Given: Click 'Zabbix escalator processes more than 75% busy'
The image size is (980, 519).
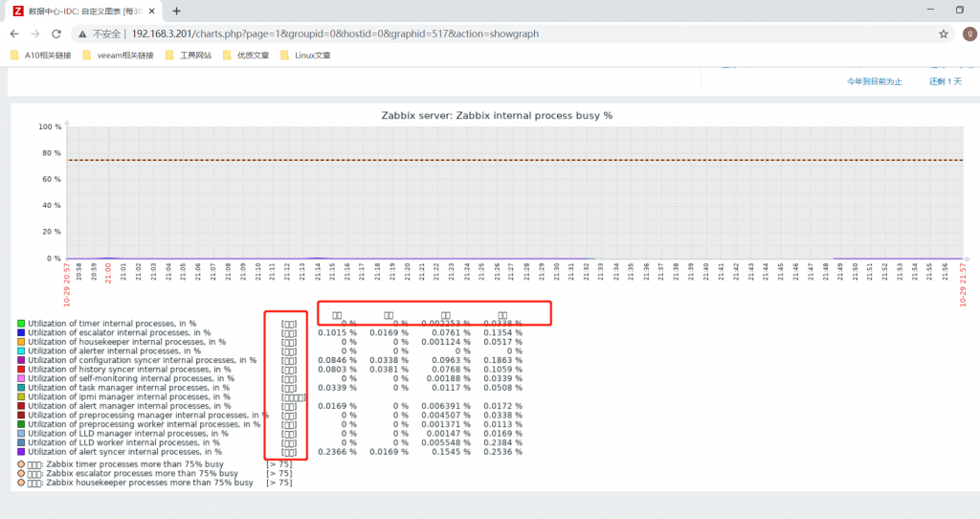Looking at the screenshot, I should 142,473.
